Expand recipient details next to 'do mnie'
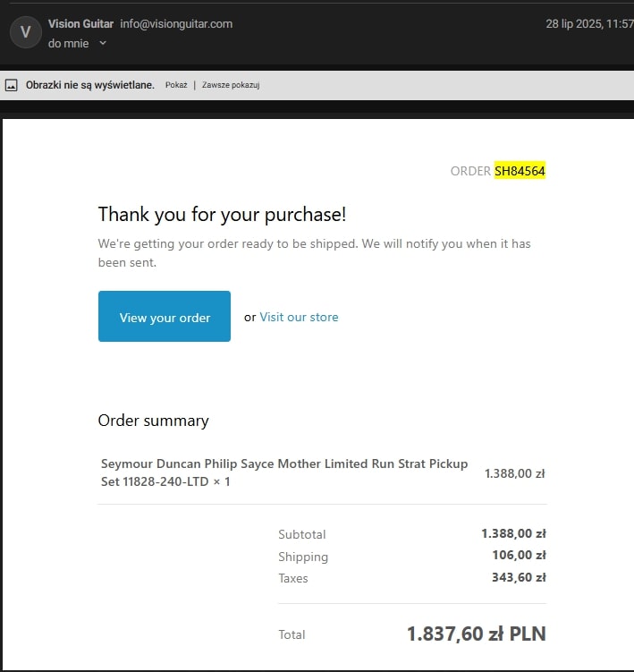634x672 pixels. click(x=103, y=43)
